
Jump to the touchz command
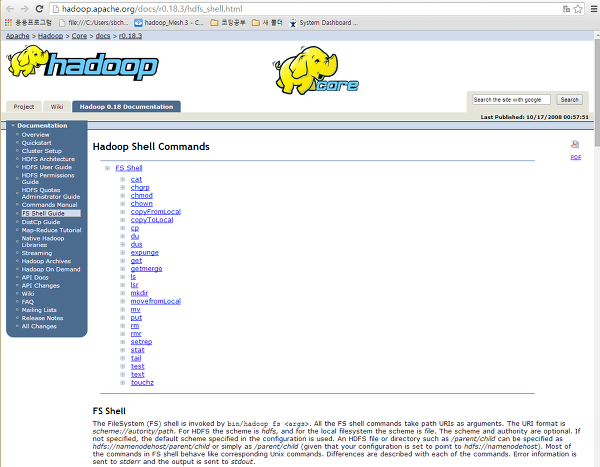[142, 382]
